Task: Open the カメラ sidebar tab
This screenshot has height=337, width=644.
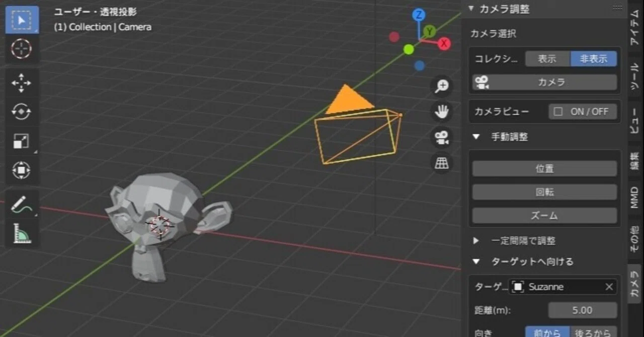Action: click(635, 283)
